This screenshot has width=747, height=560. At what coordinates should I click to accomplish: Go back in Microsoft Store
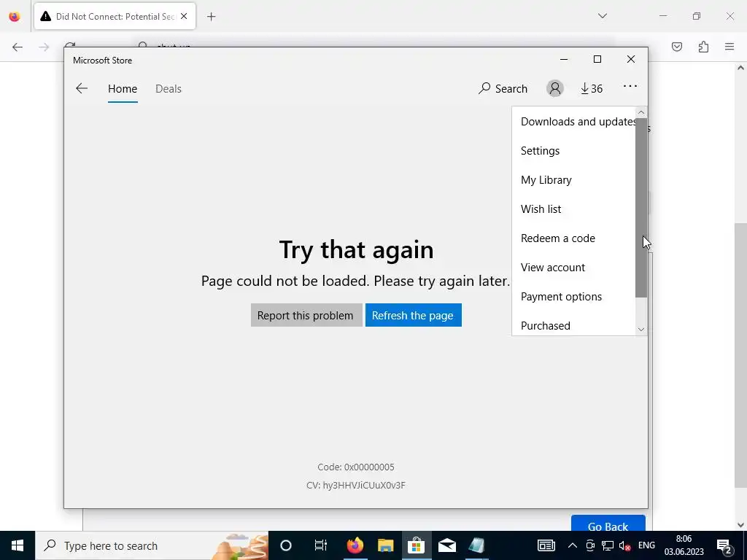(82, 88)
